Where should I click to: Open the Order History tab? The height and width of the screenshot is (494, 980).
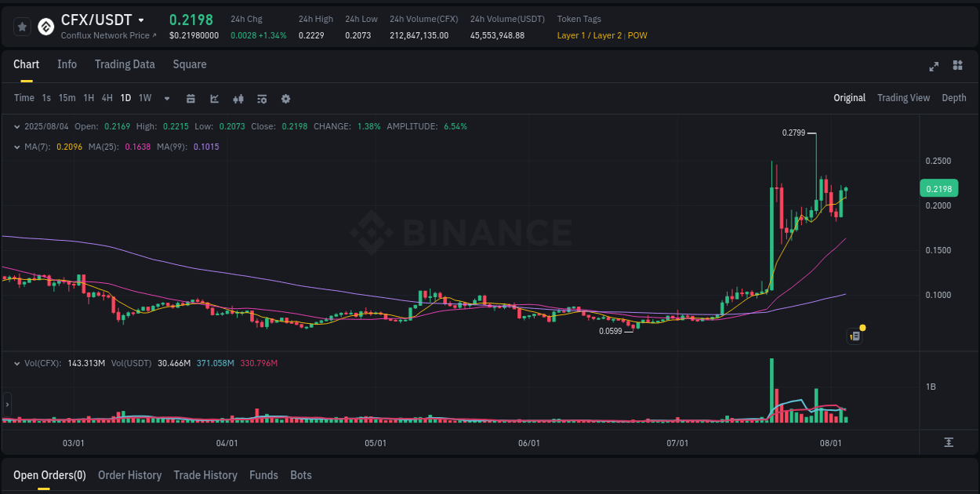129,475
